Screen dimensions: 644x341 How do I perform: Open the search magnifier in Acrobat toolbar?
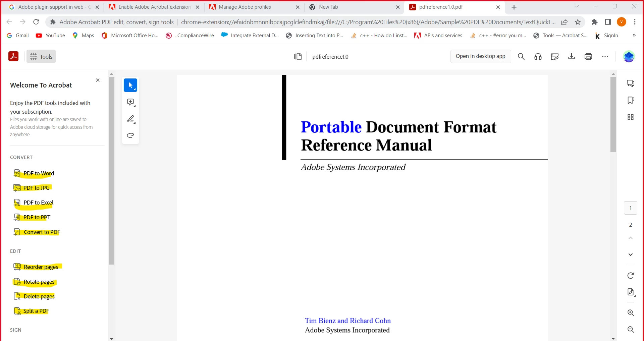click(x=521, y=57)
